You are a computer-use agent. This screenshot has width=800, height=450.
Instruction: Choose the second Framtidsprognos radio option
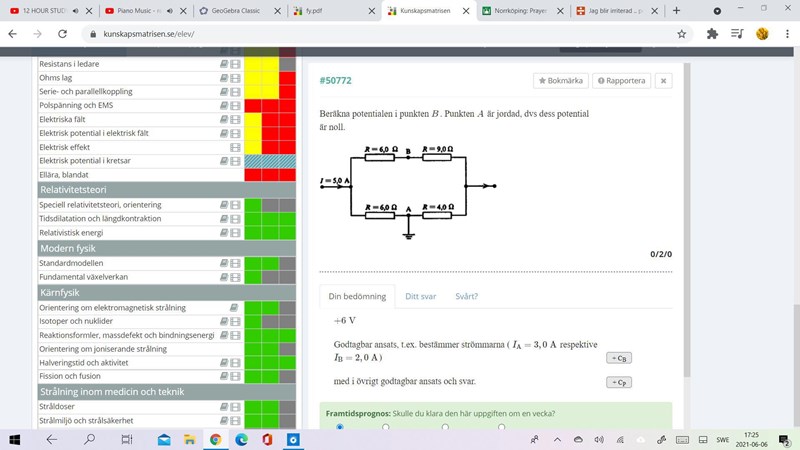tap(386, 427)
